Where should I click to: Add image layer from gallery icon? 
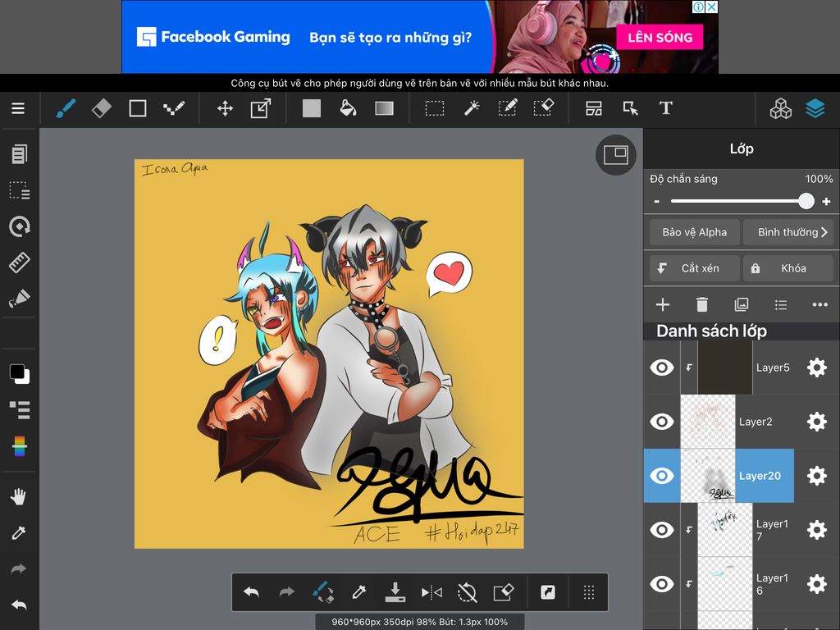click(742, 305)
